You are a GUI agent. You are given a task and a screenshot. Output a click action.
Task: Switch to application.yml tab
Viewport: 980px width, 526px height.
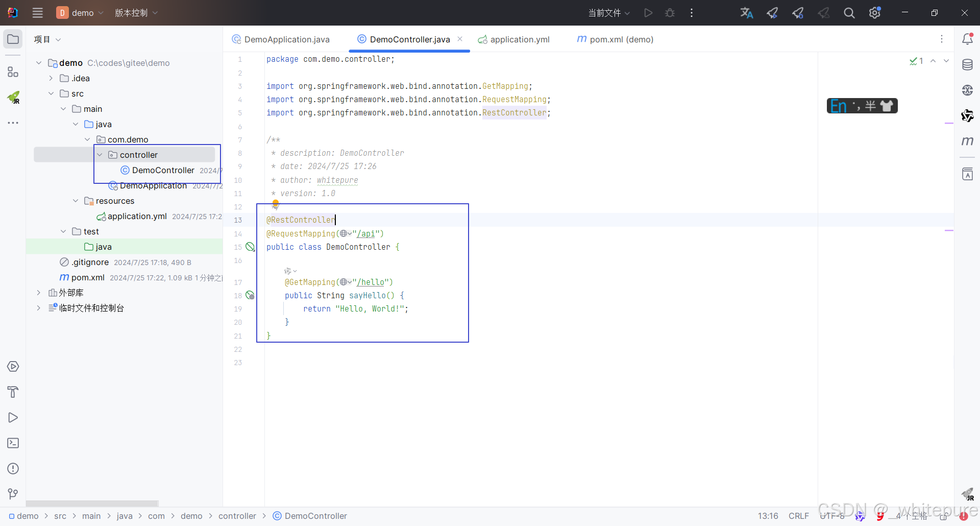tap(514, 39)
